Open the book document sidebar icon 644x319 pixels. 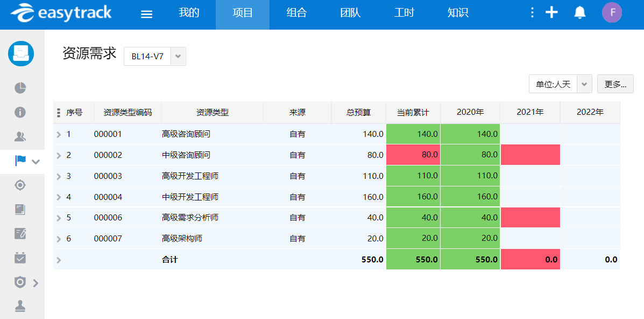point(20,210)
